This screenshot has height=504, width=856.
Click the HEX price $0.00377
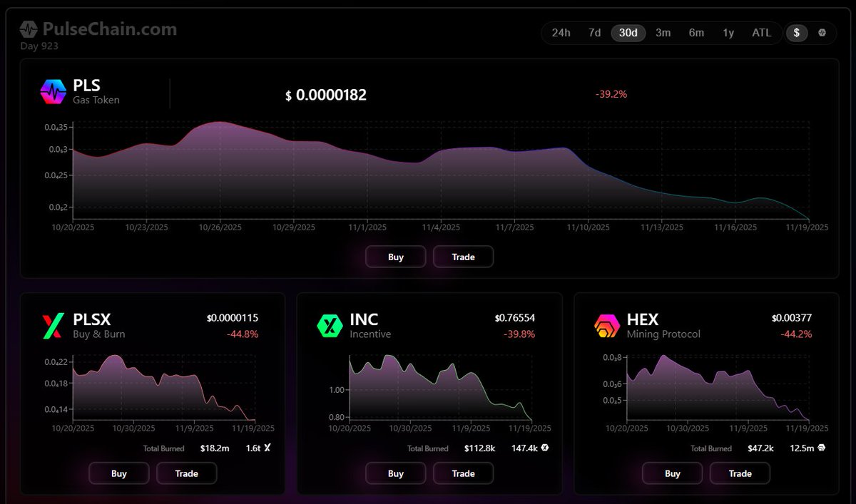pyautogui.click(x=792, y=318)
